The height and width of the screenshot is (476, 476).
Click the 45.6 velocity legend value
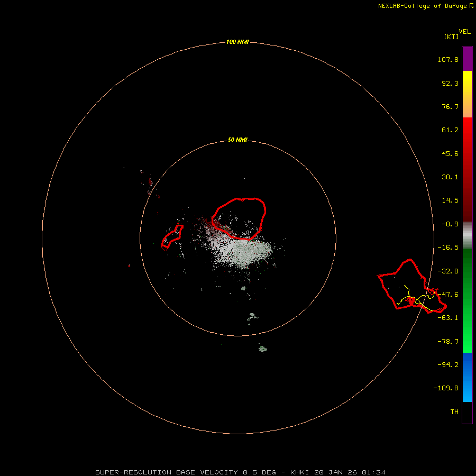pos(450,153)
